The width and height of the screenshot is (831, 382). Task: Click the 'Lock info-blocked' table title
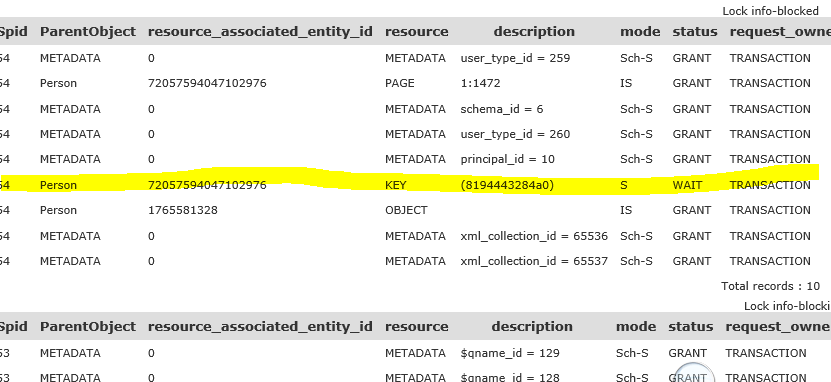tap(771, 11)
